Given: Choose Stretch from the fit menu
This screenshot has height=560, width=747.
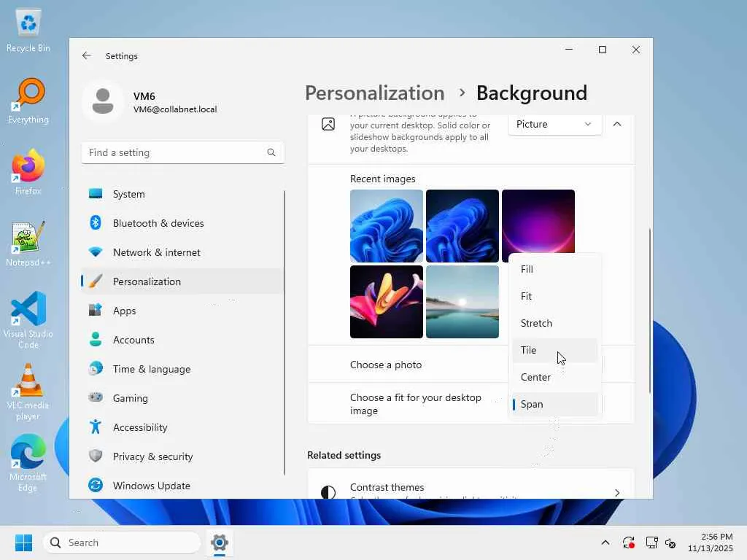Looking at the screenshot, I should pyautogui.click(x=554, y=323).
